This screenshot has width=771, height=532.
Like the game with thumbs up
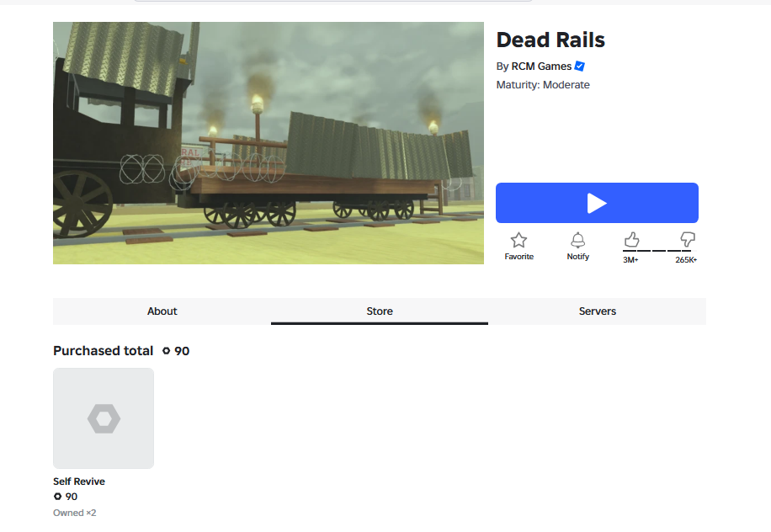pyautogui.click(x=632, y=239)
